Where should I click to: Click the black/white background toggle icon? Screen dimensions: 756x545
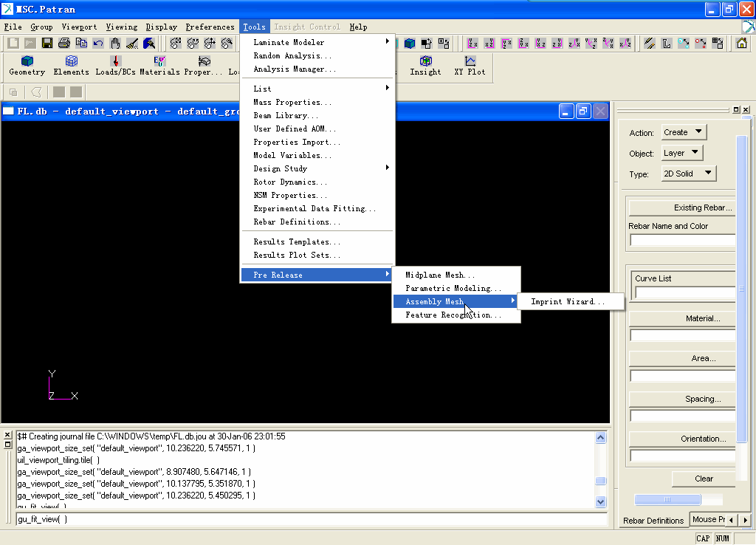tap(427, 44)
